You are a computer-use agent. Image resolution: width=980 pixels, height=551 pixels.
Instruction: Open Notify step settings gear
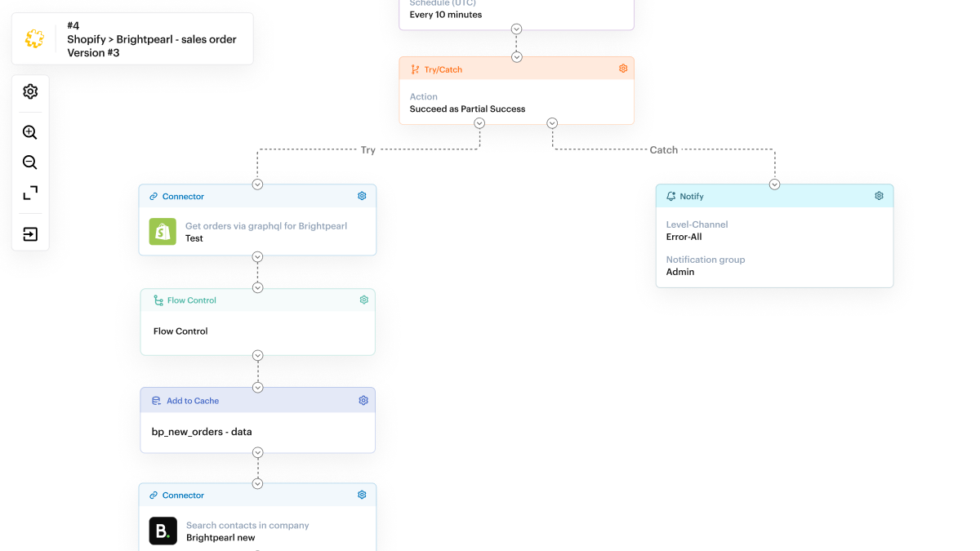tap(879, 196)
